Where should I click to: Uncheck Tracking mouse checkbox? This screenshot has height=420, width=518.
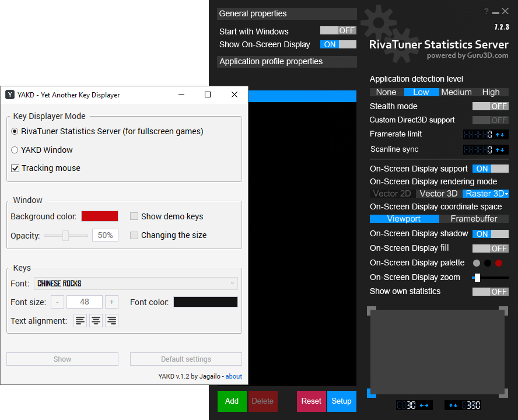point(15,168)
